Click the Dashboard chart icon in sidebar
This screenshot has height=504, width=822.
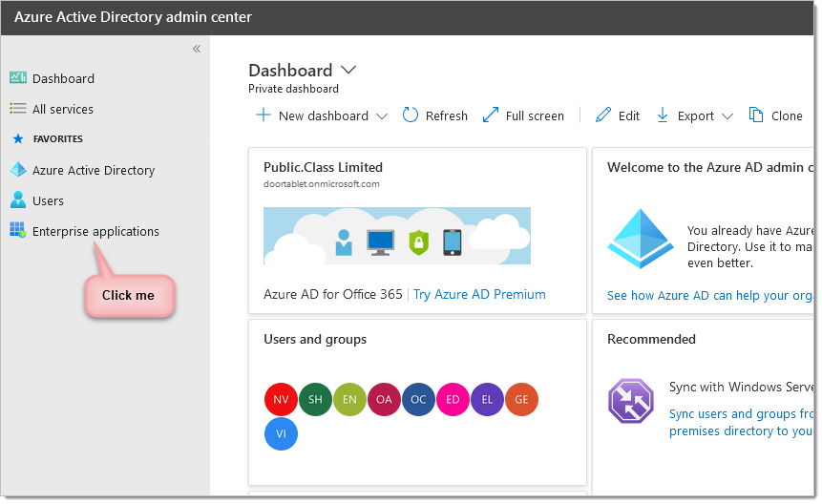pyautogui.click(x=18, y=78)
